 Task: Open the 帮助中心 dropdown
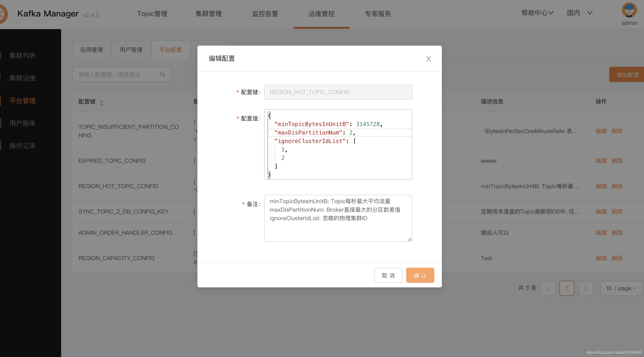point(537,13)
